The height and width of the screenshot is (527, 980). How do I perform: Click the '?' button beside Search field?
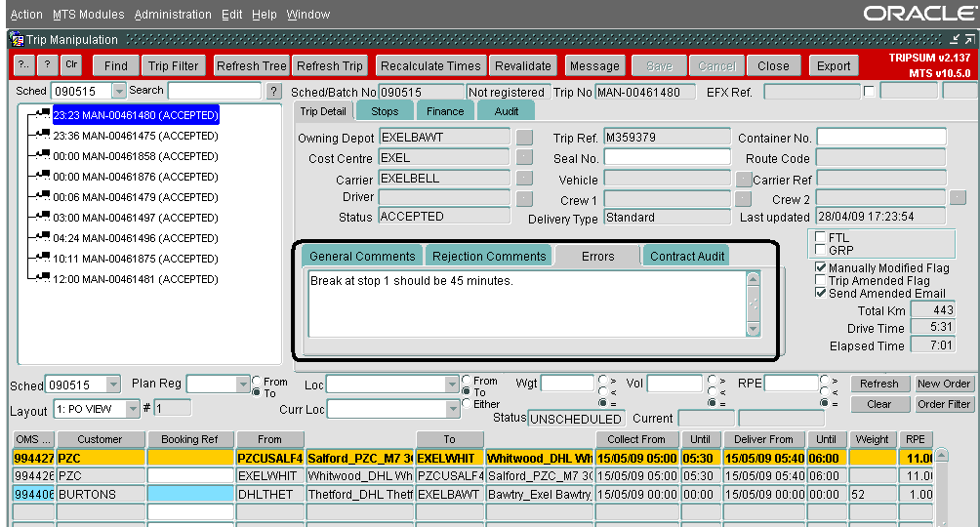(x=273, y=92)
